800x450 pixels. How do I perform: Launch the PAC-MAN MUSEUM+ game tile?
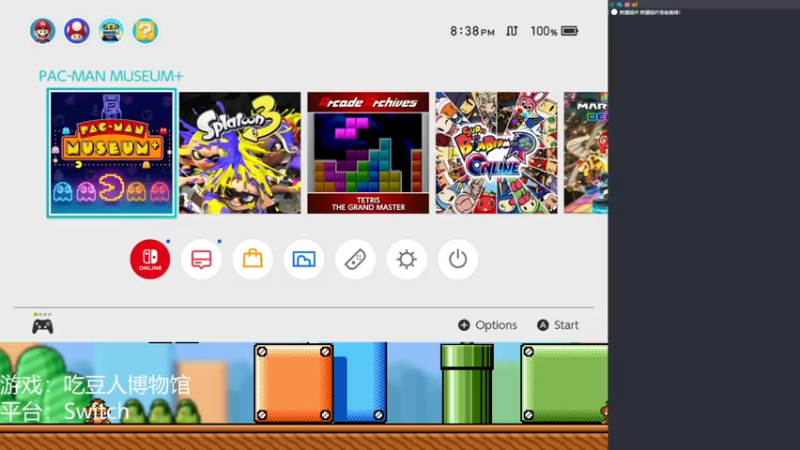[x=112, y=153]
